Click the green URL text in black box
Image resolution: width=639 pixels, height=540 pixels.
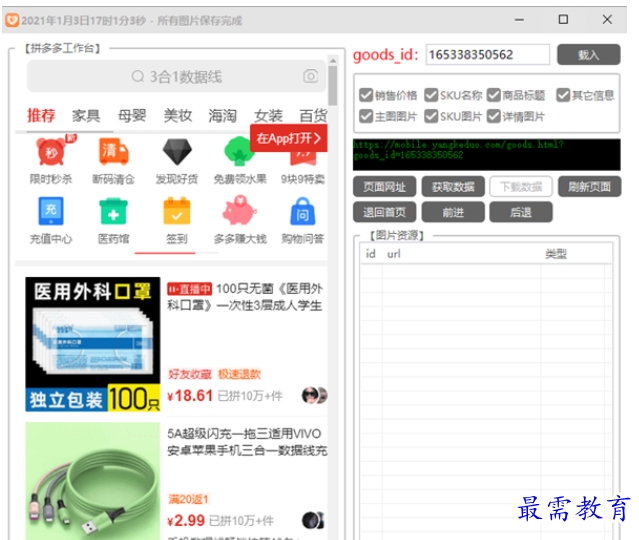(x=458, y=150)
